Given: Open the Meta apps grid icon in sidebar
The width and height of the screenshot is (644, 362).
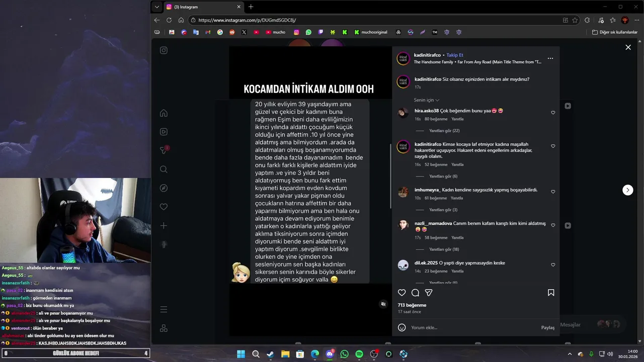Looking at the screenshot, I should pyautogui.click(x=164, y=328).
